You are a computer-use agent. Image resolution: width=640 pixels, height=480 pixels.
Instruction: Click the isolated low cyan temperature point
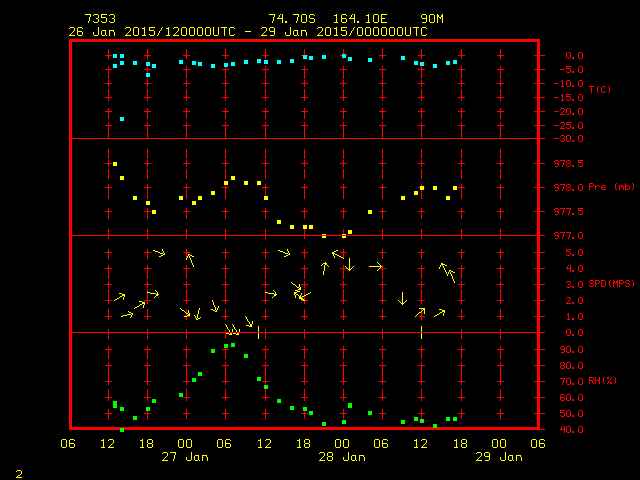pyautogui.click(x=122, y=119)
